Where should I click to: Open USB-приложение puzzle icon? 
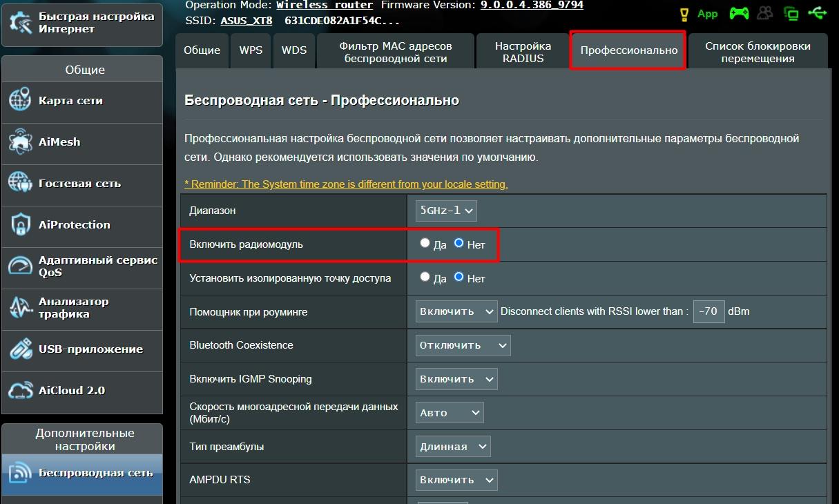20,349
